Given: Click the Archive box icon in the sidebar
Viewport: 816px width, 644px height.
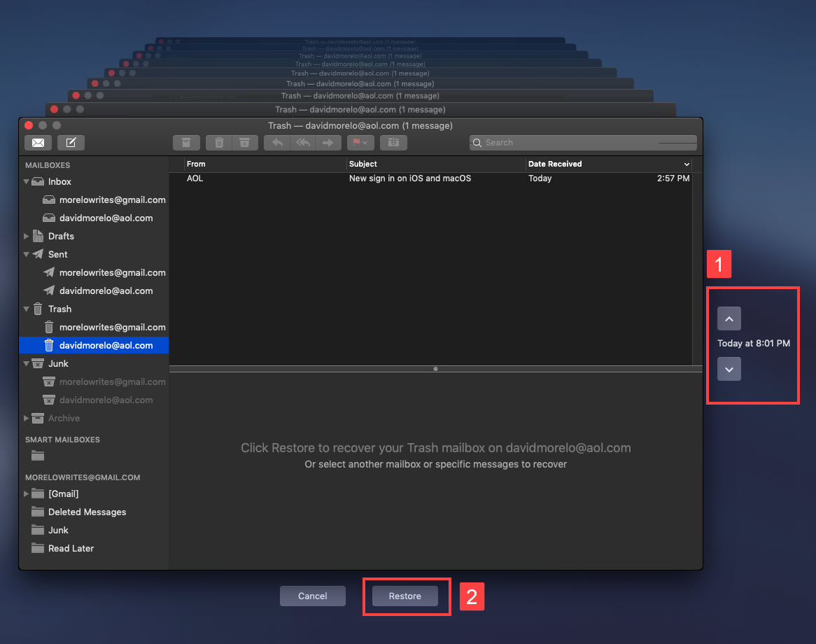Looking at the screenshot, I should (x=38, y=418).
